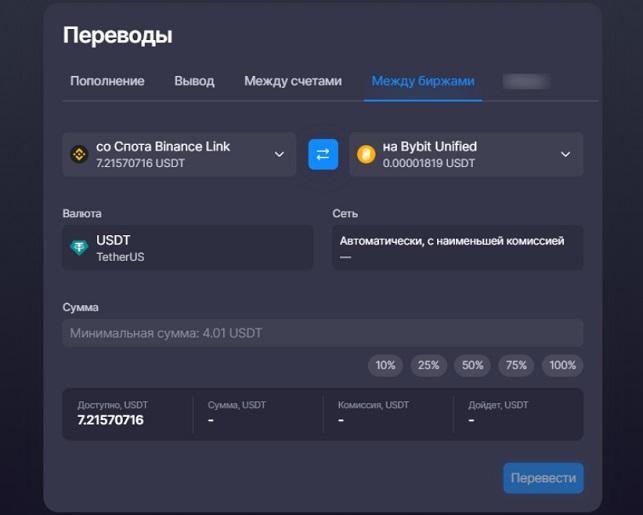
Task: Set amount to 10%
Action: (x=385, y=366)
